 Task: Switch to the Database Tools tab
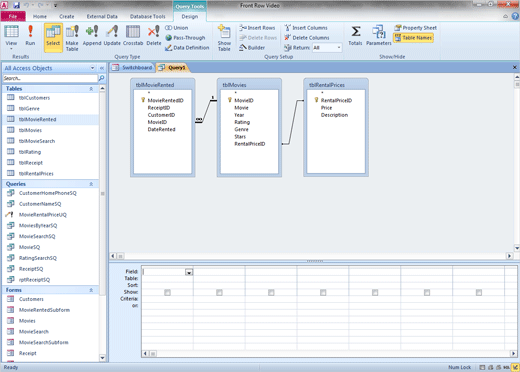pos(147,16)
